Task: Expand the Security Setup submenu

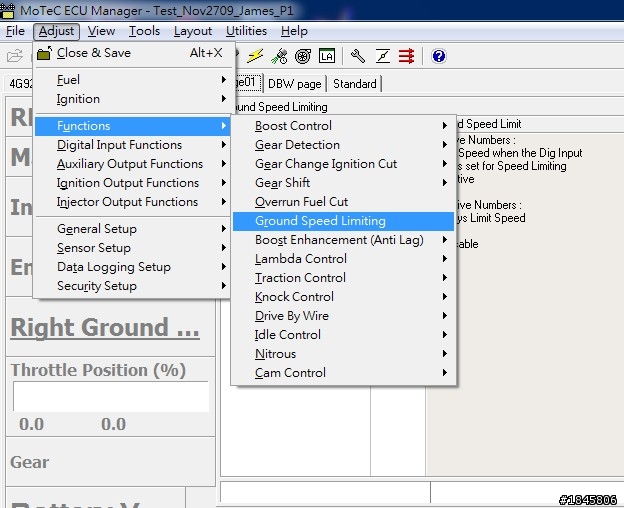Action: coord(133,286)
